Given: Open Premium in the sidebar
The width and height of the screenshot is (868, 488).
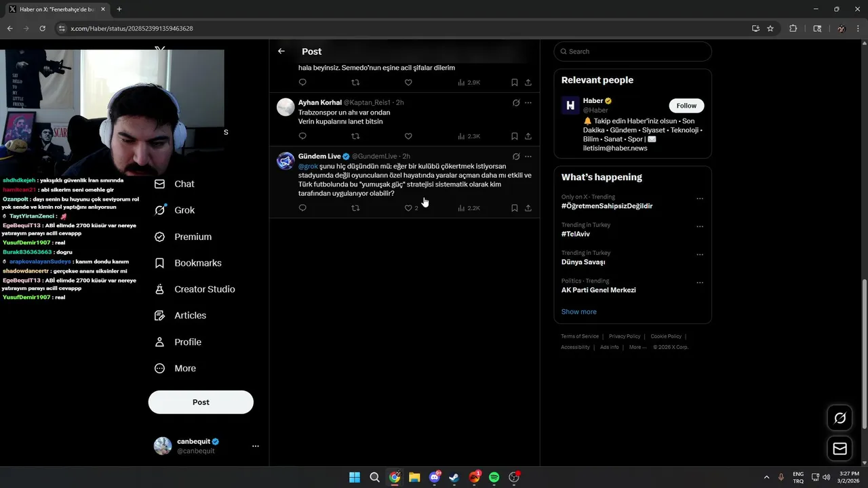Looking at the screenshot, I should click(183, 237).
